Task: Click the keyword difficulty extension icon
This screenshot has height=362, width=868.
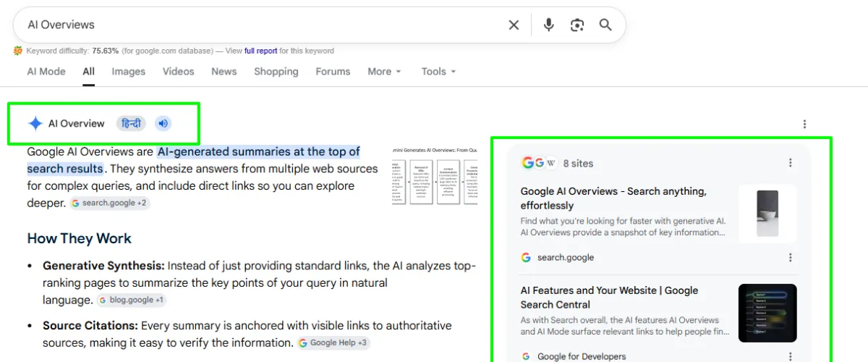Action: [18, 51]
